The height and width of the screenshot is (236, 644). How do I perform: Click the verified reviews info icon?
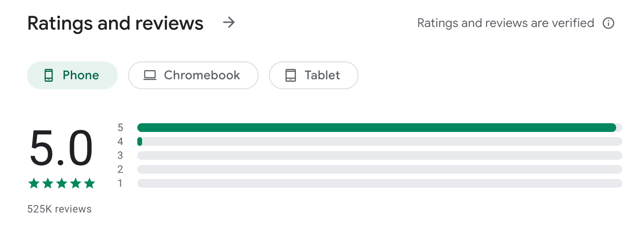(x=608, y=23)
